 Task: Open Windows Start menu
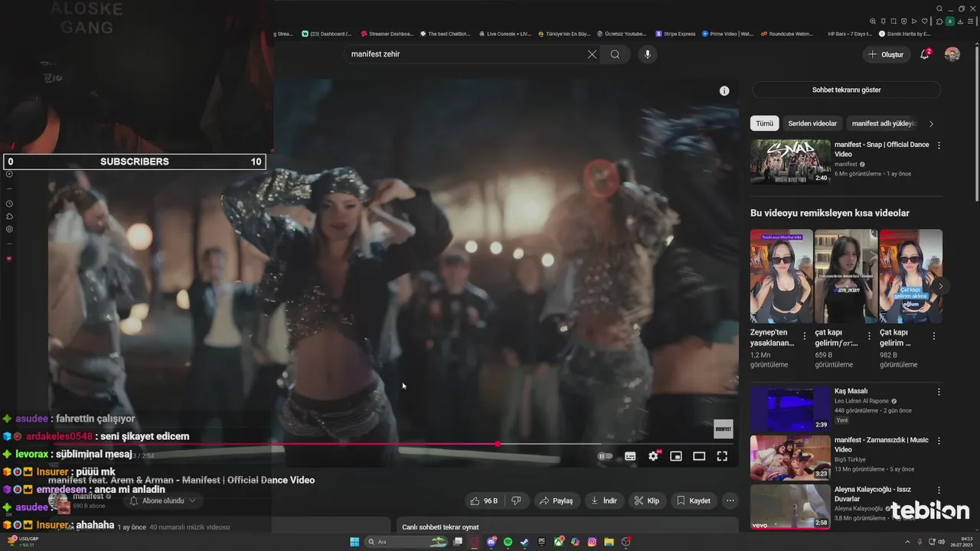354,542
